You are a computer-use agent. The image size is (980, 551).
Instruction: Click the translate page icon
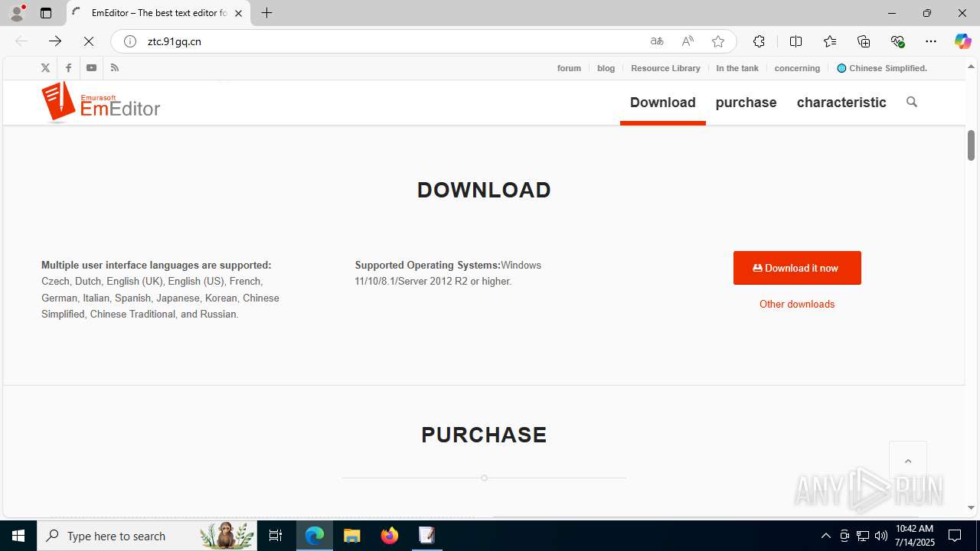pyautogui.click(x=657, y=41)
